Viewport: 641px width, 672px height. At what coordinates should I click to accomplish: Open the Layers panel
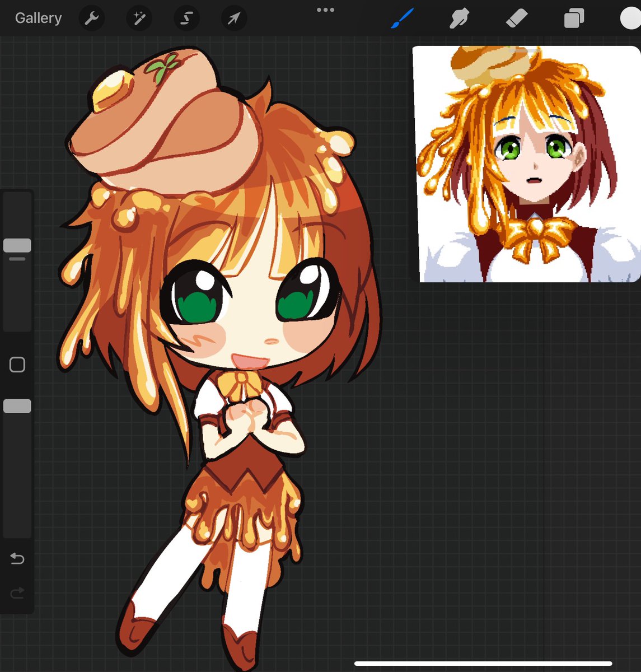tap(574, 18)
